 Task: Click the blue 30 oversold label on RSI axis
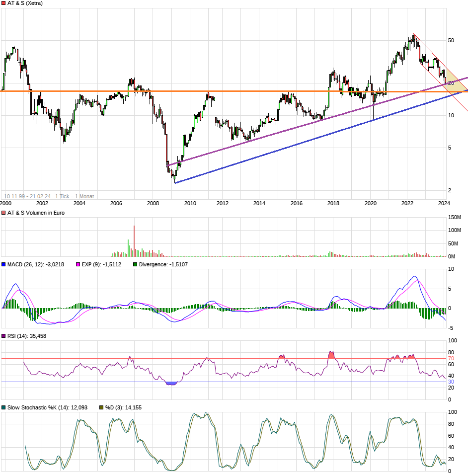click(x=451, y=382)
